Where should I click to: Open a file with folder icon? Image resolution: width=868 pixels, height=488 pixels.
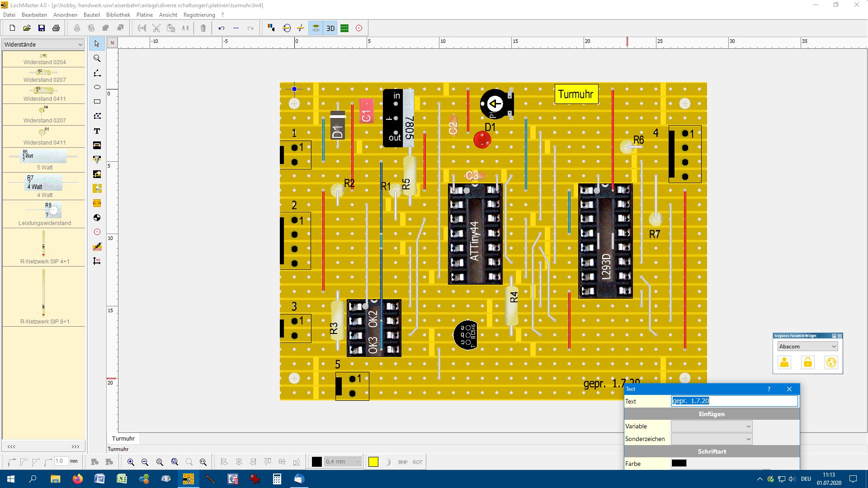tap(27, 28)
